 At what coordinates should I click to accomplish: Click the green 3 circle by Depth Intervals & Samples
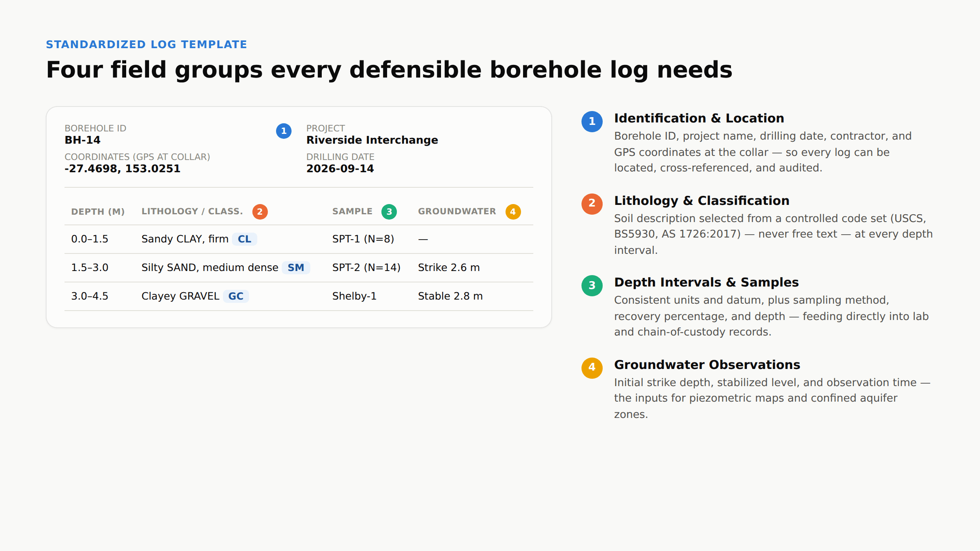[x=592, y=286]
